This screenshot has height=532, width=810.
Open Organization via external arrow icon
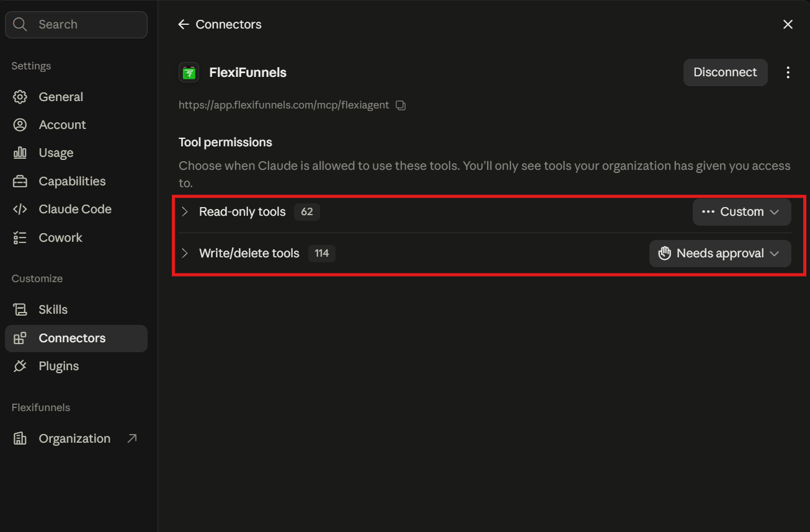pos(131,438)
